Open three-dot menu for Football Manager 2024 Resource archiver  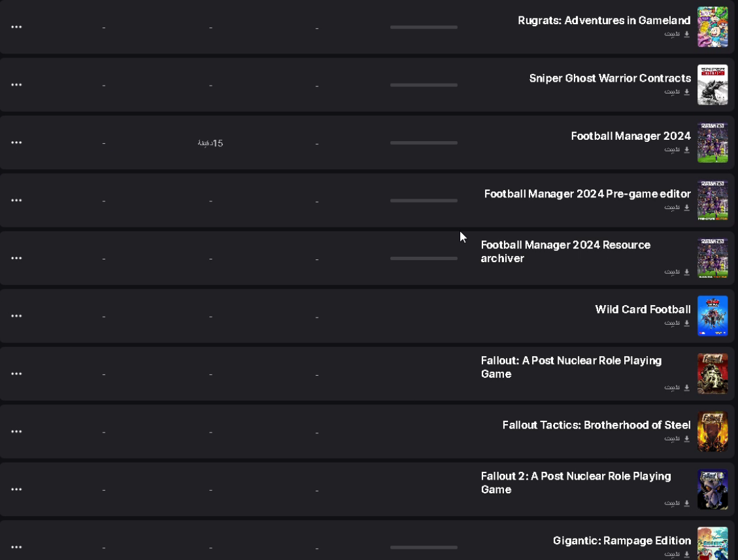[16, 258]
